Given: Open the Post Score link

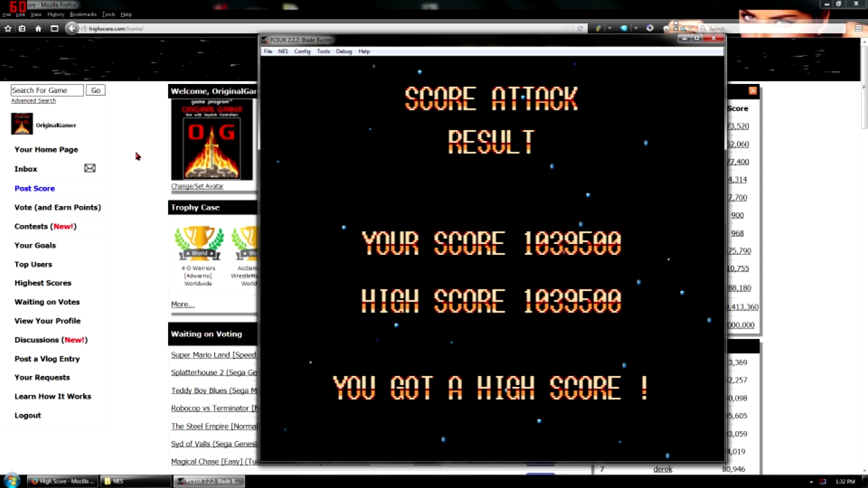Looking at the screenshot, I should [35, 188].
